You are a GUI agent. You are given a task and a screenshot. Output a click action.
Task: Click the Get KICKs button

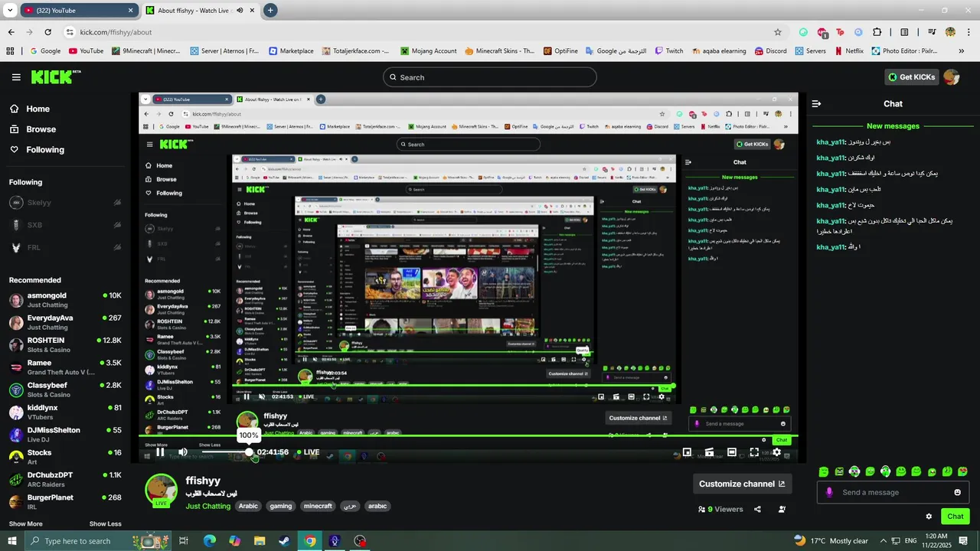click(x=911, y=77)
